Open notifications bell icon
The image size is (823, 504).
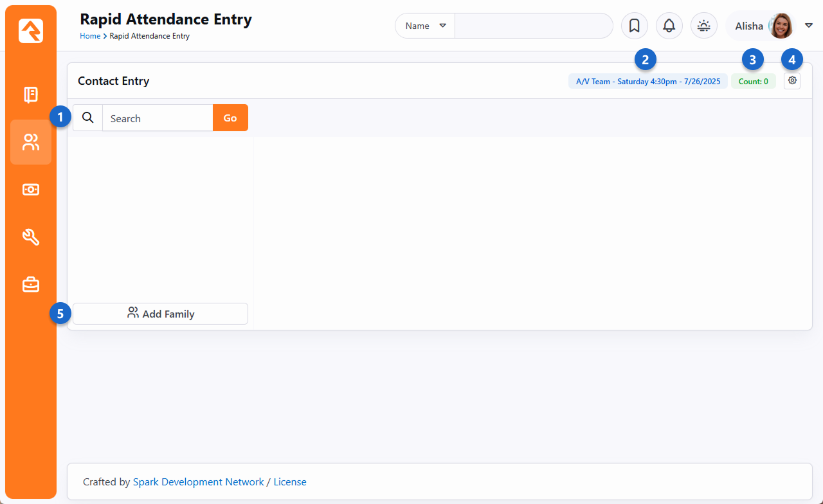click(669, 26)
